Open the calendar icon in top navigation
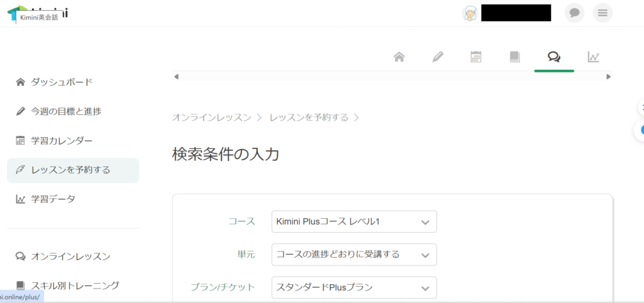 [x=476, y=57]
